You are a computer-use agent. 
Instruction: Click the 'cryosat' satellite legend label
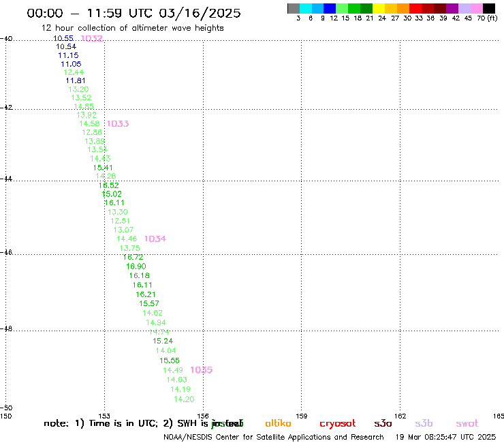pyautogui.click(x=338, y=424)
